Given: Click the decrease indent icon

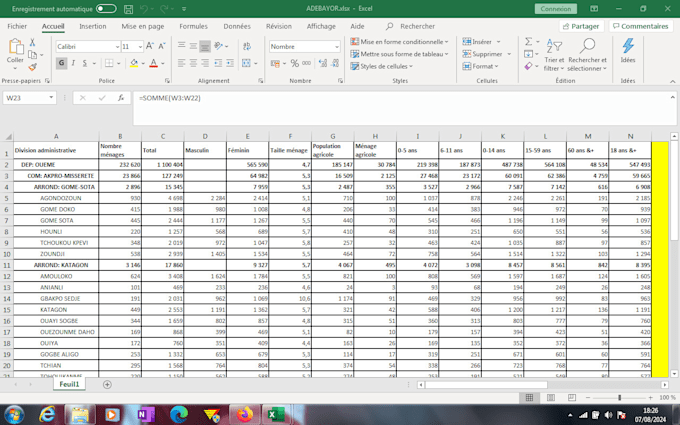Looking at the screenshot, I should click(218, 63).
